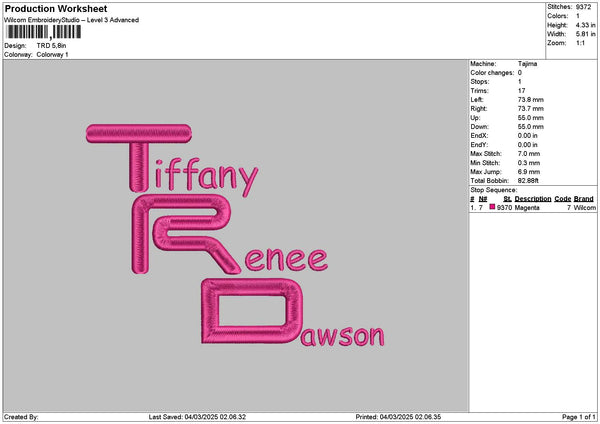Click the embroidered large letter 'T'

coord(139,158)
